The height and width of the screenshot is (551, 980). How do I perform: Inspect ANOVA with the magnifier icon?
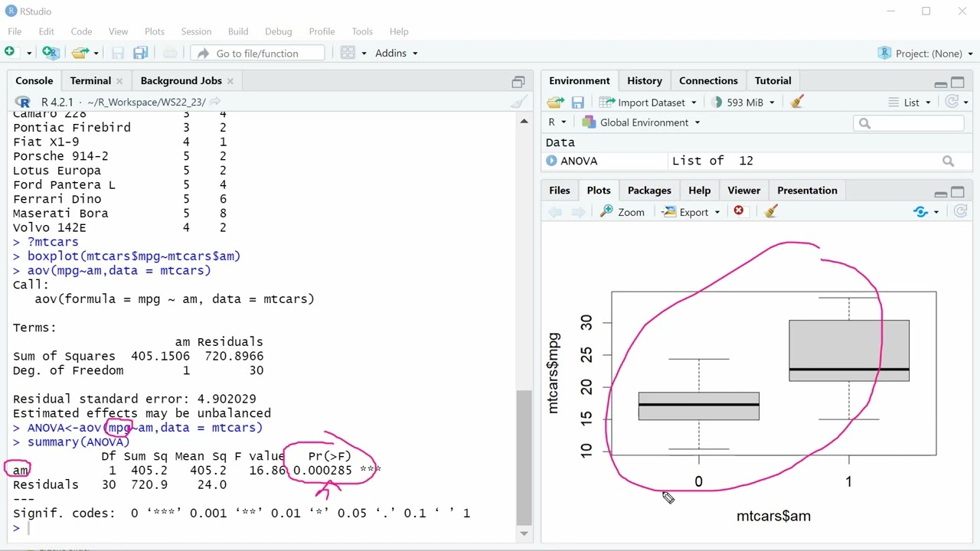click(948, 161)
